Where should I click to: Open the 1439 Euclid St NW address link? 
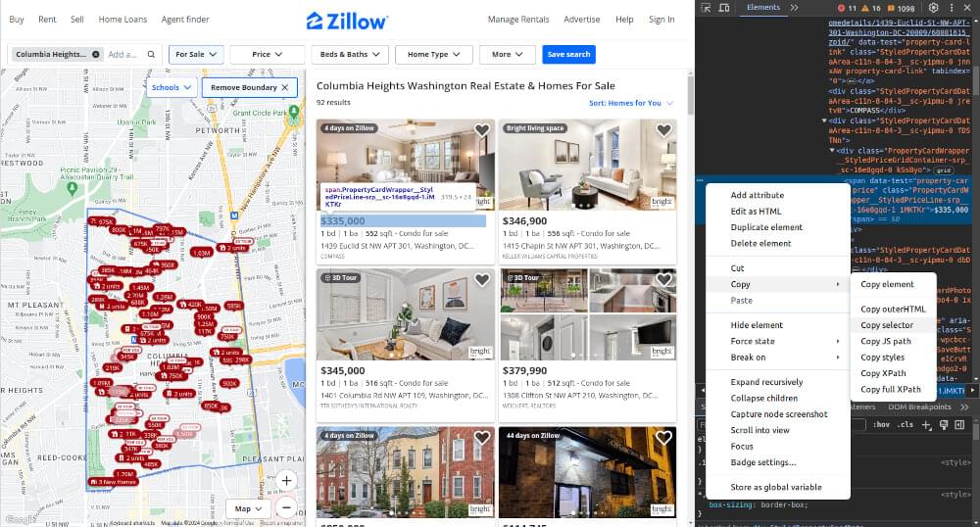pos(397,246)
